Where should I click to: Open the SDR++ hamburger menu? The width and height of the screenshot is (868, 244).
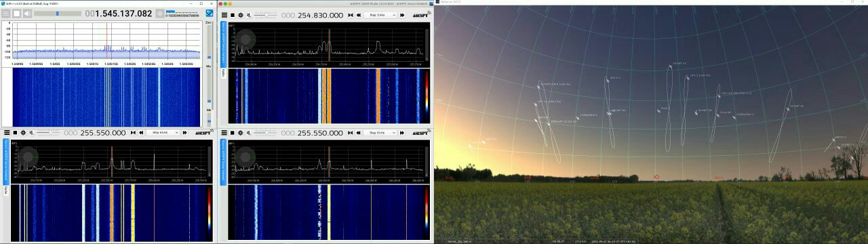[6, 14]
